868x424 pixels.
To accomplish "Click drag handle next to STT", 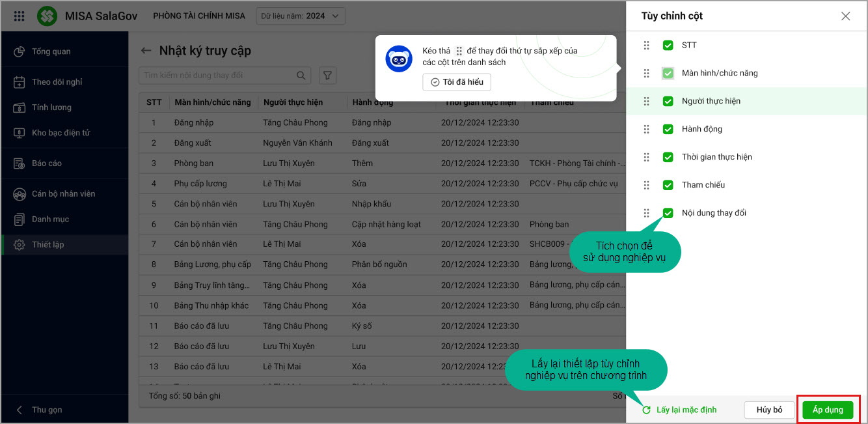I will 646,46.
